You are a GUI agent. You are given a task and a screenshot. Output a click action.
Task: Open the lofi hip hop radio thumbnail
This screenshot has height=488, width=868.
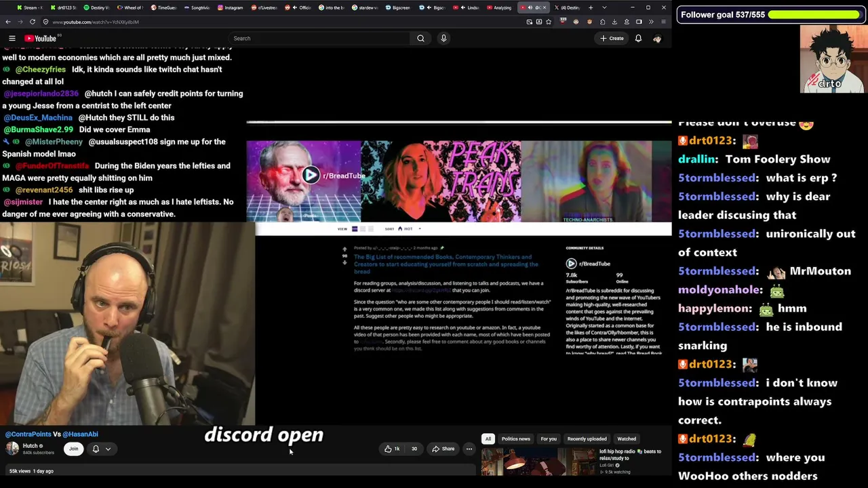coord(538,462)
